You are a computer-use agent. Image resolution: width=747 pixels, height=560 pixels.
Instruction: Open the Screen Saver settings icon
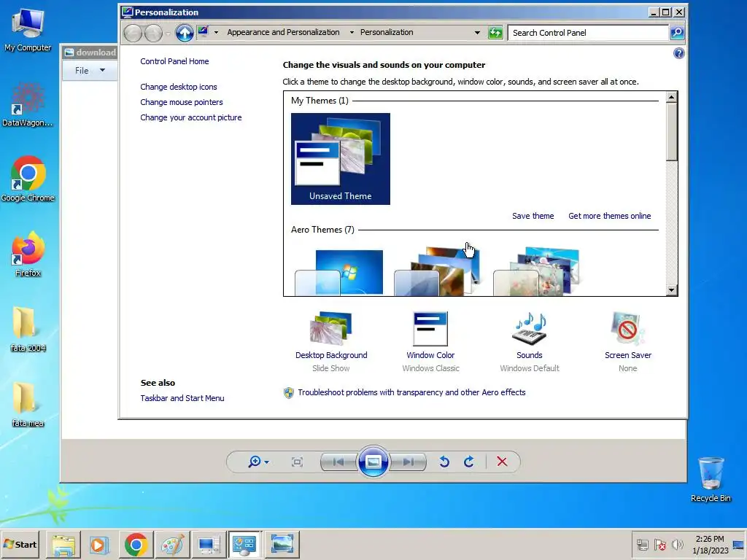point(627,328)
